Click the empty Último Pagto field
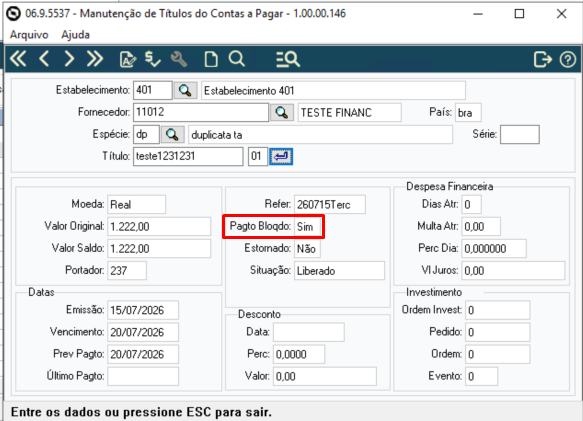Screen dimensions: 583x421 point(143,376)
